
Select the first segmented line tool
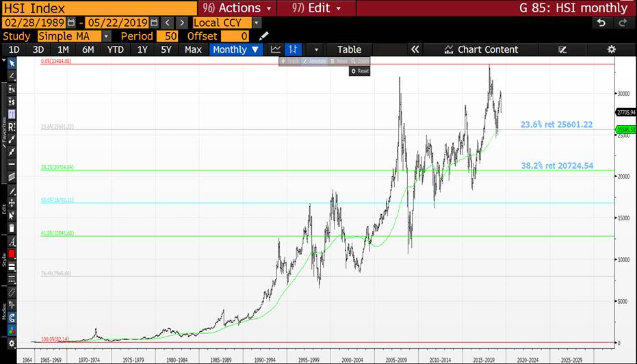click(12, 140)
